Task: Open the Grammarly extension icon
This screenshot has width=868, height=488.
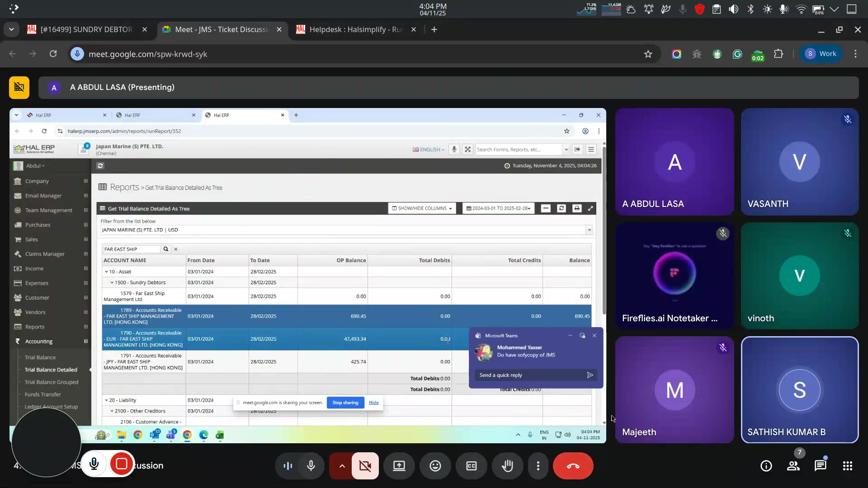Action: 737,54
